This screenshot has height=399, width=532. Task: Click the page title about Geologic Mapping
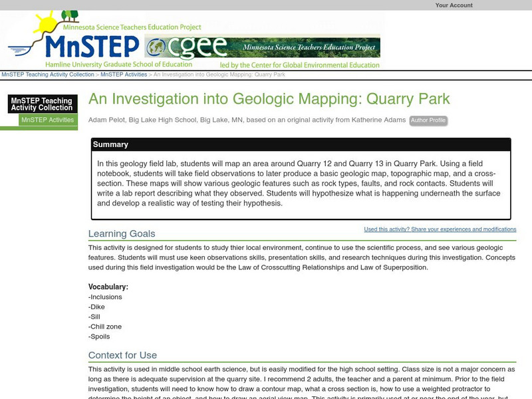[269, 99]
